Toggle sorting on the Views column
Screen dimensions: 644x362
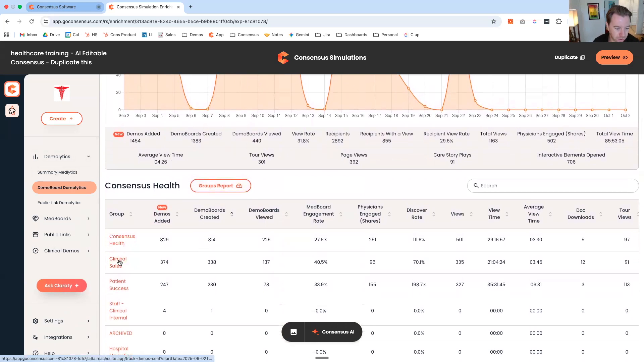tap(471, 214)
